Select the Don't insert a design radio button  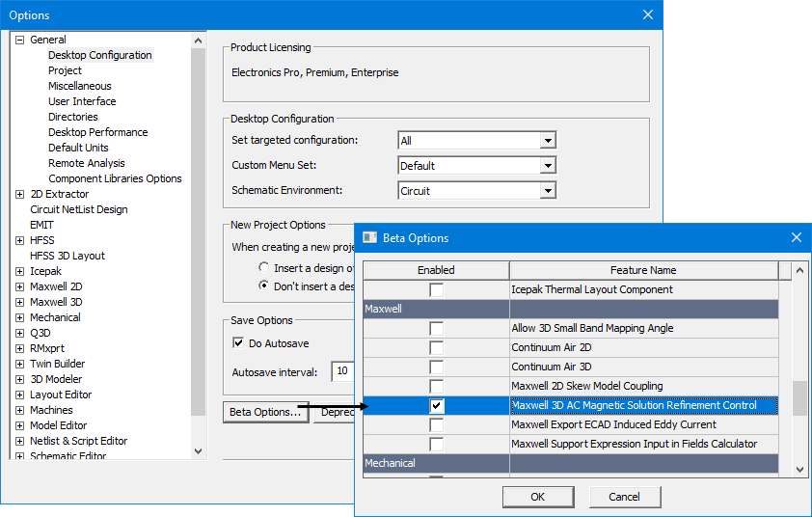point(263,286)
